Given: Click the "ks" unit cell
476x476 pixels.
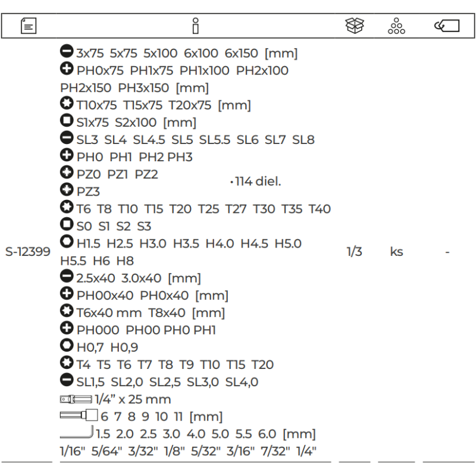Looking at the screenshot, I should (396, 252).
